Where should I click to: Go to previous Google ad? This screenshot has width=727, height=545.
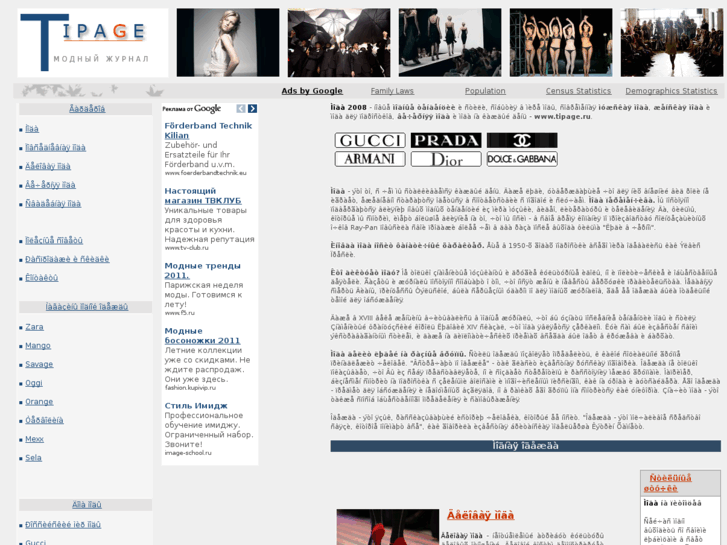click(241, 109)
